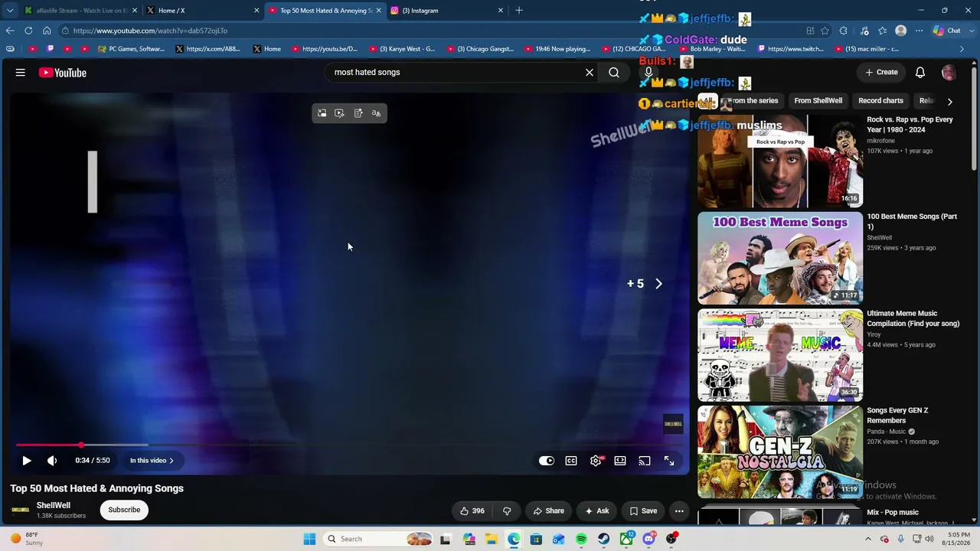Screen dimensions: 980x551
Task: Cast the video to a TV
Action: (x=645, y=461)
